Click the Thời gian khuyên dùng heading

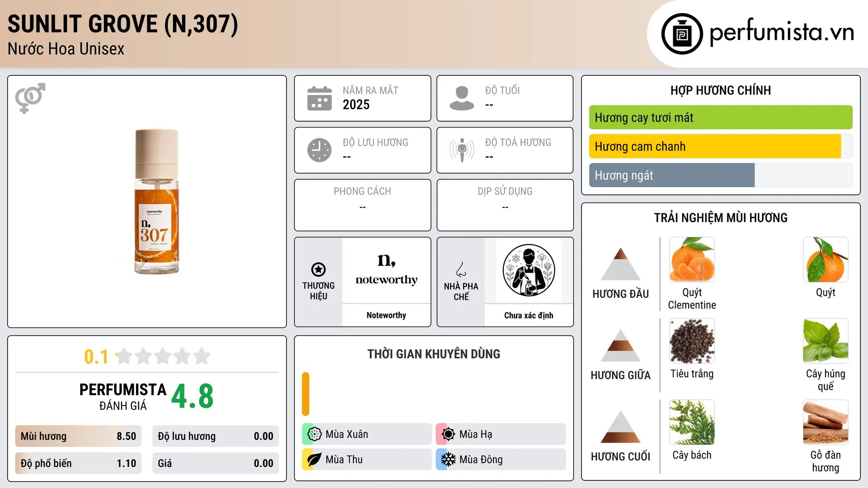434,354
